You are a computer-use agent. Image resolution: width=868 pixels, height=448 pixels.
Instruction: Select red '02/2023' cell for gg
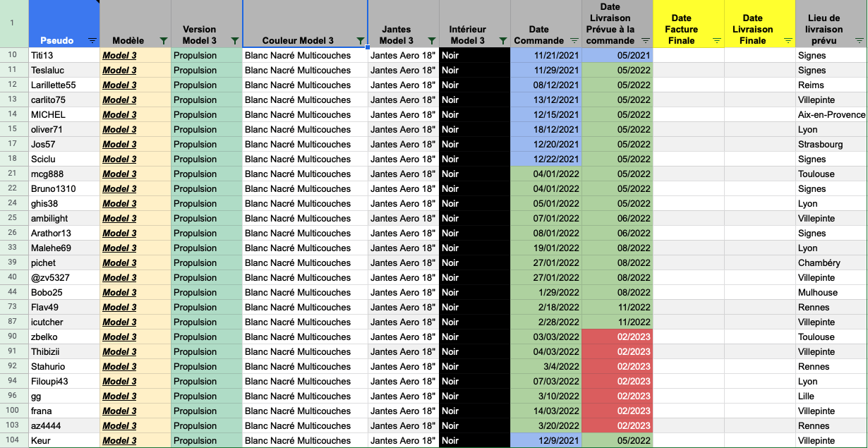click(x=617, y=396)
